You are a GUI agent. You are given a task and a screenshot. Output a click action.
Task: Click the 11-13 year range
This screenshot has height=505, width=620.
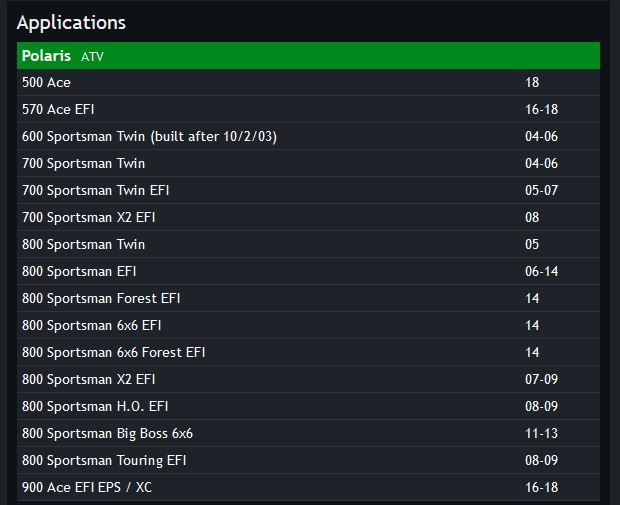pos(541,433)
